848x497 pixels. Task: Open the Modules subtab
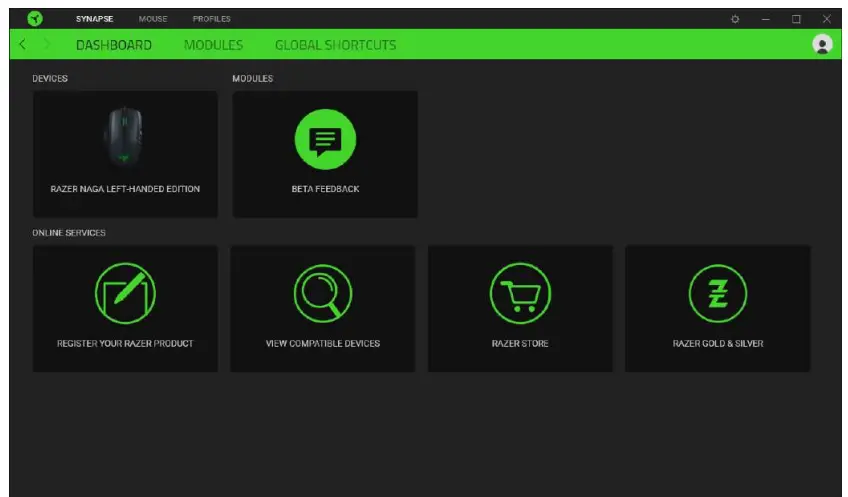pos(213,45)
